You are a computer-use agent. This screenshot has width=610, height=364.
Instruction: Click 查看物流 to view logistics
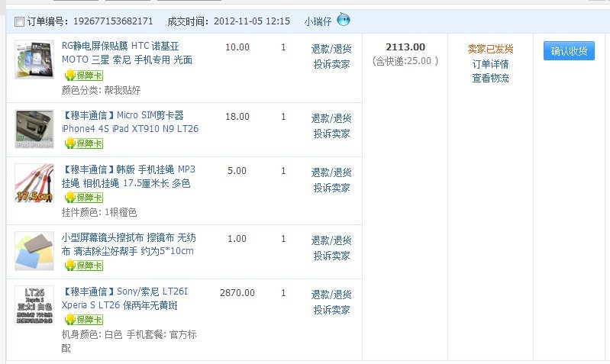[490, 78]
